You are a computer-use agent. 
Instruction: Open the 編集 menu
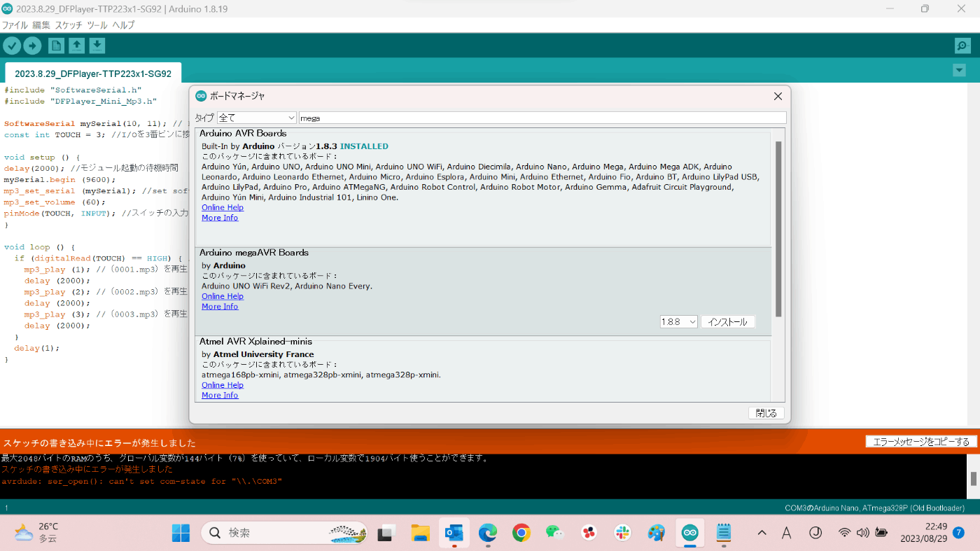[41, 25]
